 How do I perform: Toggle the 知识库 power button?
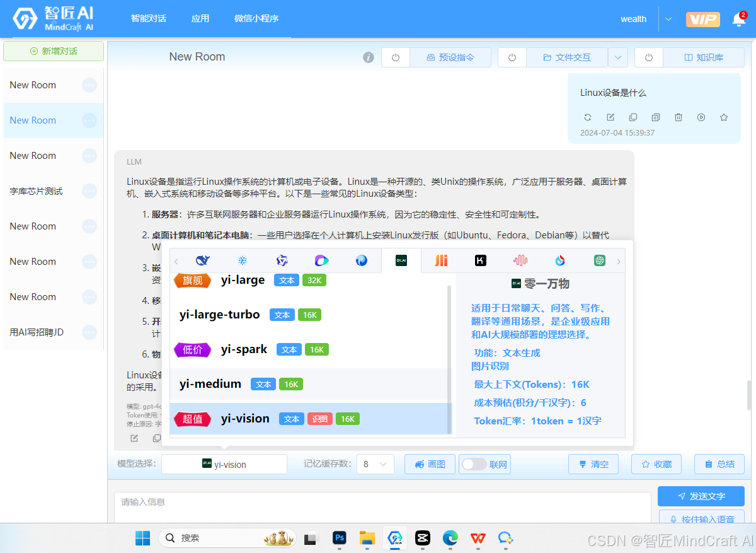click(x=649, y=57)
